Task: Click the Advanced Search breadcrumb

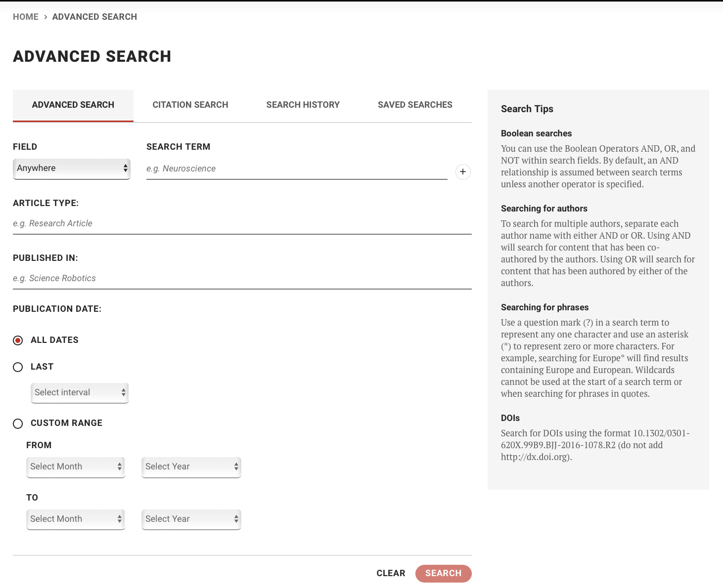Action: pos(94,17)
